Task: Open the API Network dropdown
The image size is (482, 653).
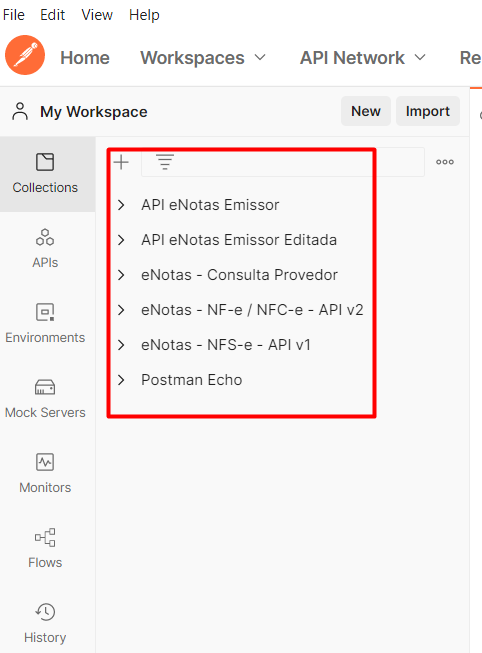Action: [363, 57]
